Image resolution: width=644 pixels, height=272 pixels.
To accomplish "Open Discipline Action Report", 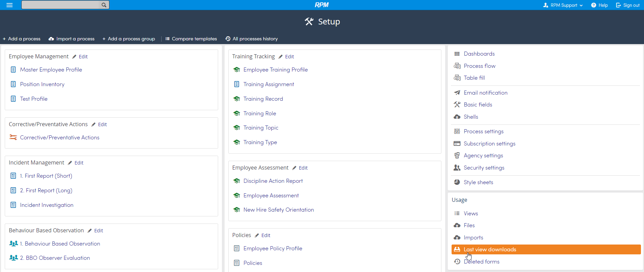I will pyautogui.click(x=273, y=181).
